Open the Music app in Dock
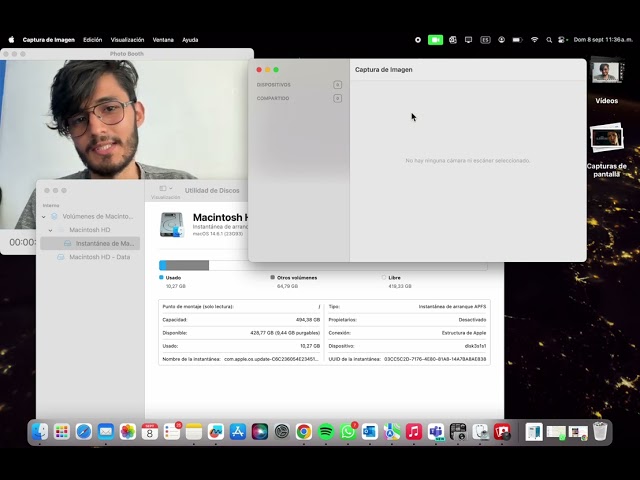The width and height of the screenshot is (640, 480). tap(414, 432)
